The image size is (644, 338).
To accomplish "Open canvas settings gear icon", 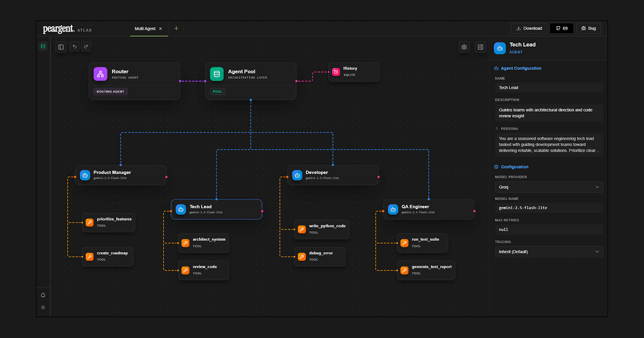I will point(464,47).
